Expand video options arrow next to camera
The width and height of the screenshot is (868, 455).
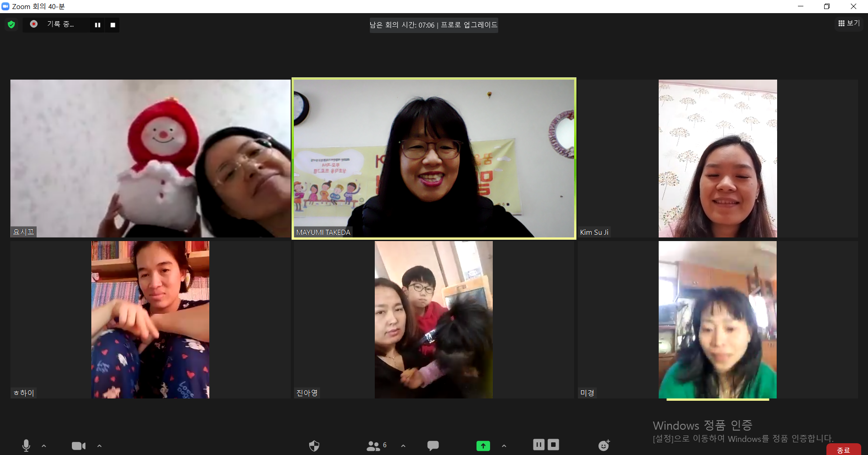tap(99, 446)
